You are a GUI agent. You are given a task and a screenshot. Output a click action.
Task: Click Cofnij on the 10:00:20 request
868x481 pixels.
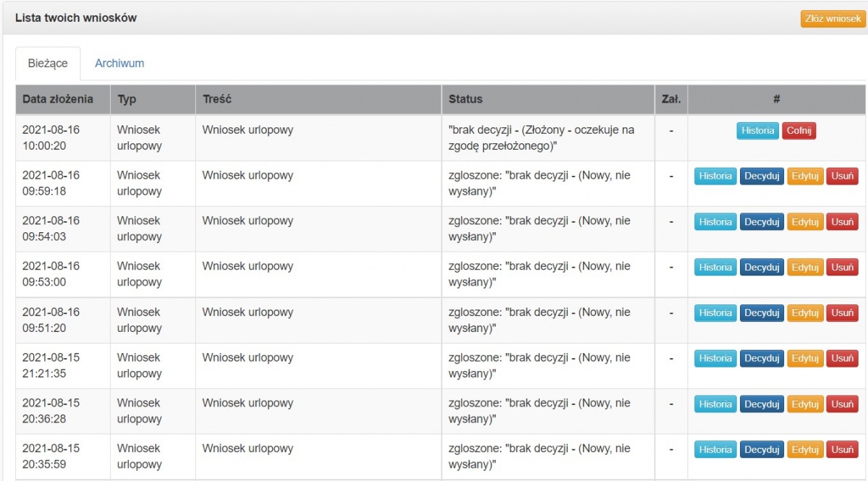(x=799, y=131)
